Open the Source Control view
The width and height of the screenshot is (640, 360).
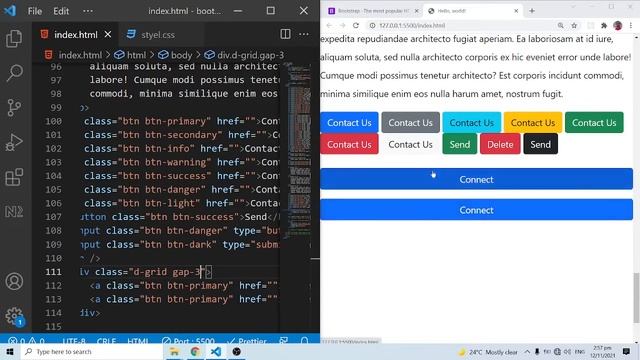tap(14, 108)
